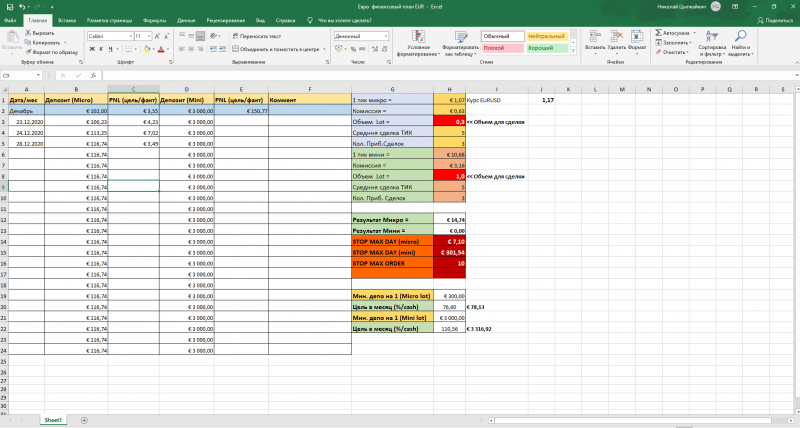Apply yellow fill color bucket

147,49
